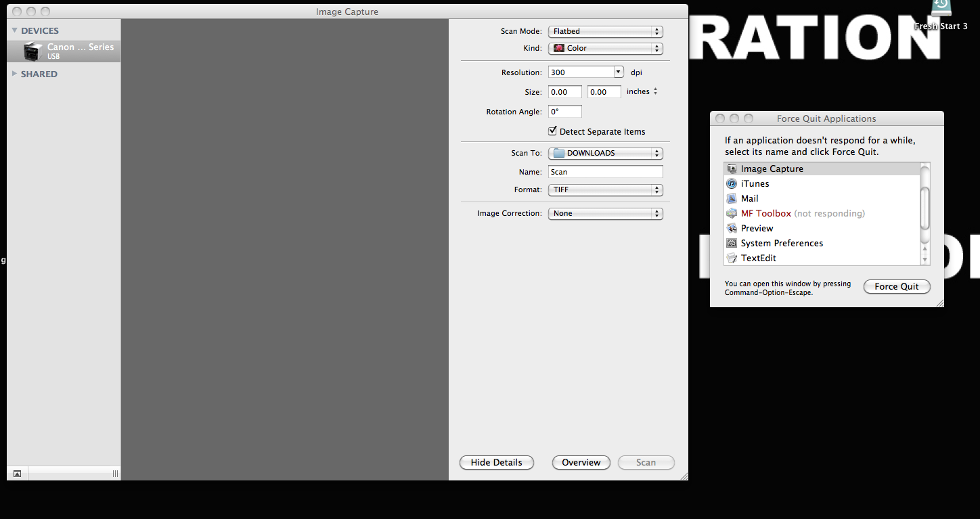
Task: Click the Name field containing Scan
Action: click(x=606, y=172)
